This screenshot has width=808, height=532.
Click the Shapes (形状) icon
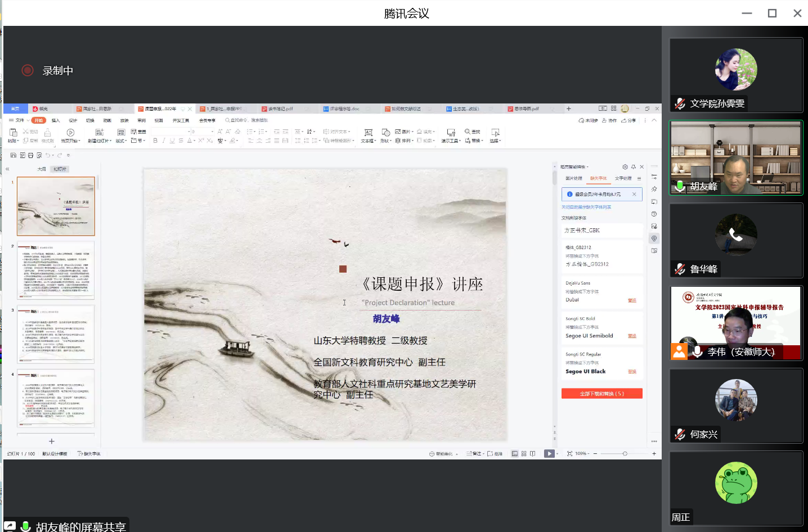click(x=385, y=133)
